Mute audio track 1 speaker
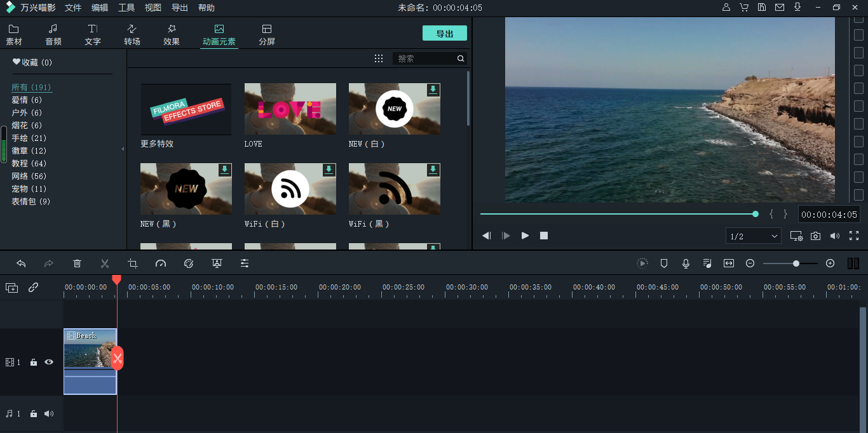The height and width of the screenshot is (433, 868). click(x=49, y=414)
